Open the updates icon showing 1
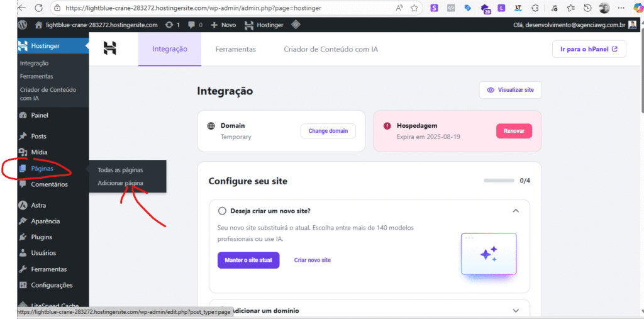The image size is (644, 319). [172, 25]
